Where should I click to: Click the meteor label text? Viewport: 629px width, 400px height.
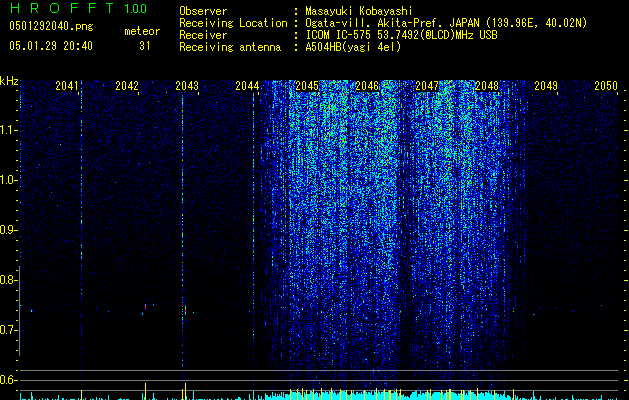point(142,31)
